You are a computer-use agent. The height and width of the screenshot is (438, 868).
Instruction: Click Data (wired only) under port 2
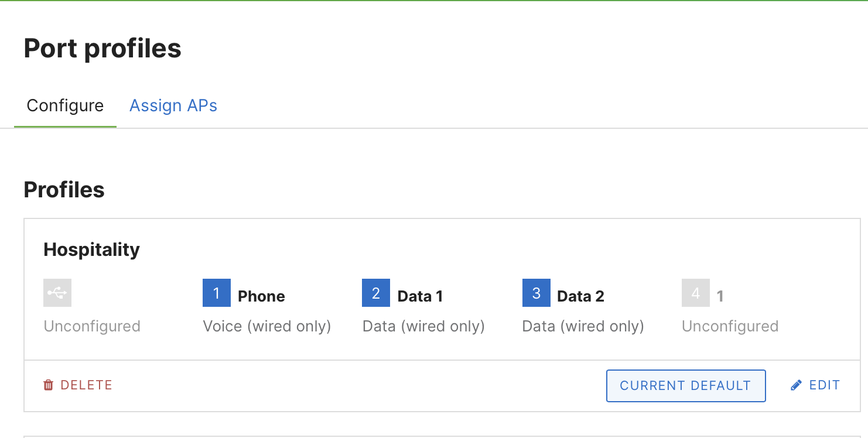pyautogui.click(x=423, y=326)
